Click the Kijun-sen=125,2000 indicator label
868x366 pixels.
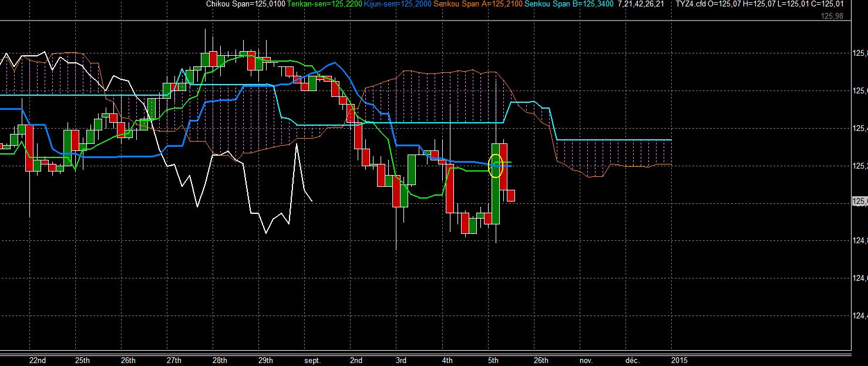[x=398, y=4]
